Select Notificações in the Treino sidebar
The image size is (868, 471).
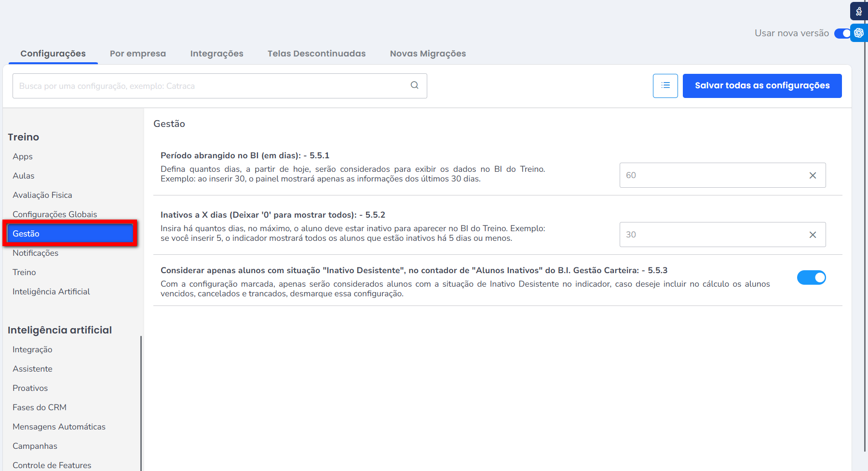tap(36, 253)
